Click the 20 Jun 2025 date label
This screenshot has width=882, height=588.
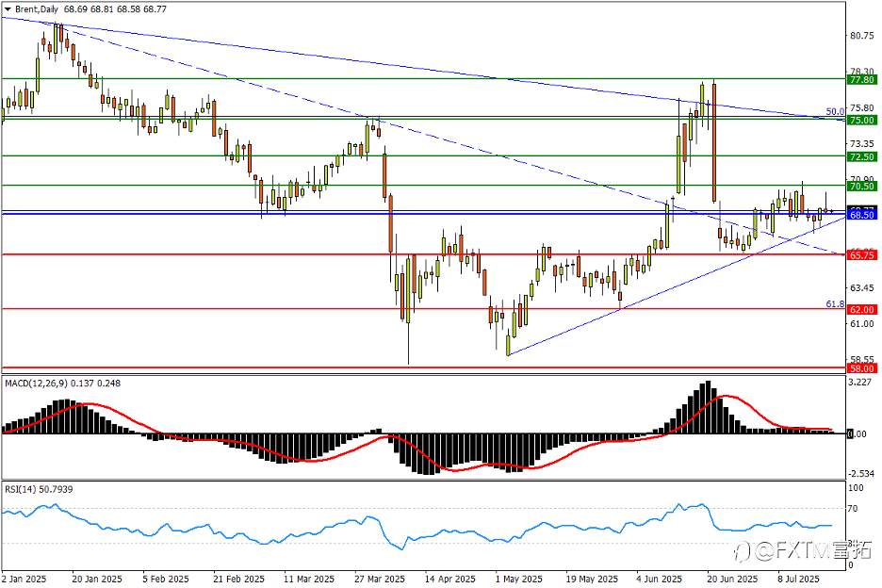[x=732, y=579]
